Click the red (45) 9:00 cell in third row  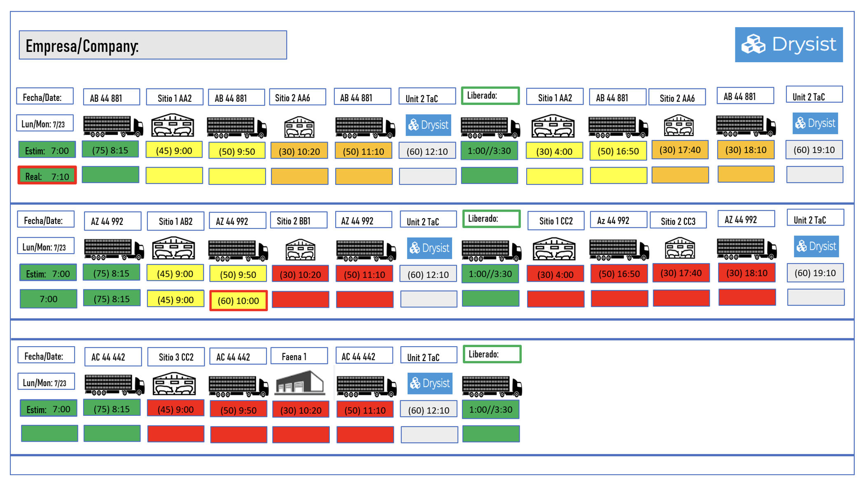(x=175, y=409)
